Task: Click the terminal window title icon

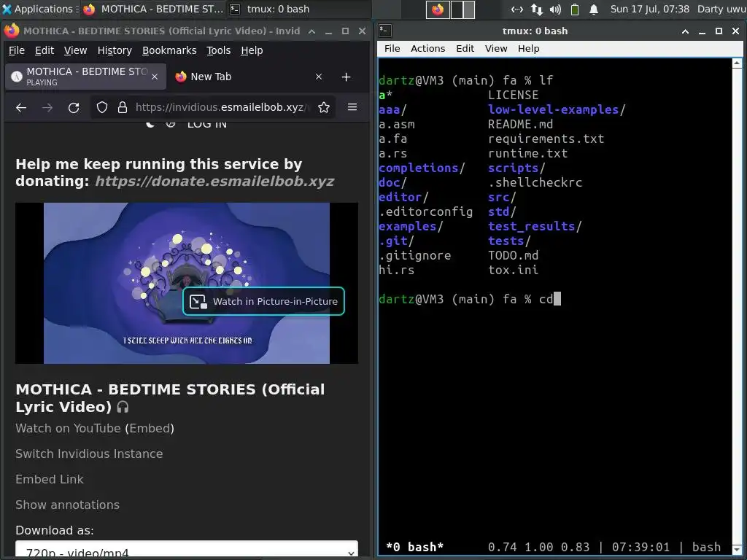Action: click(x=385, y=31)
